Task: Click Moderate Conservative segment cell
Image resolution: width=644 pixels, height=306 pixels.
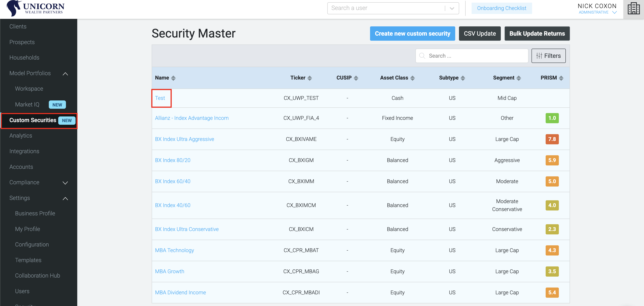Action: 507,205
